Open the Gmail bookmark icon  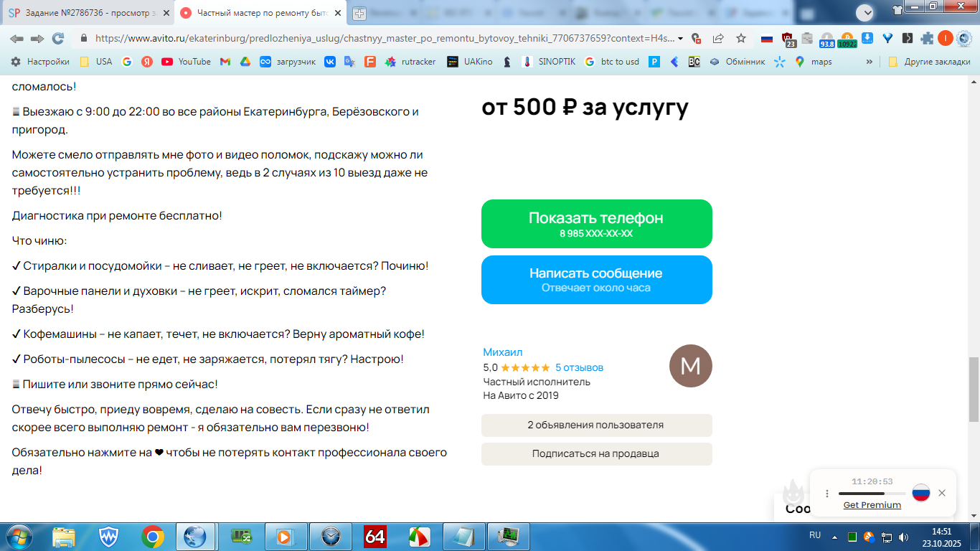(225, 62)
